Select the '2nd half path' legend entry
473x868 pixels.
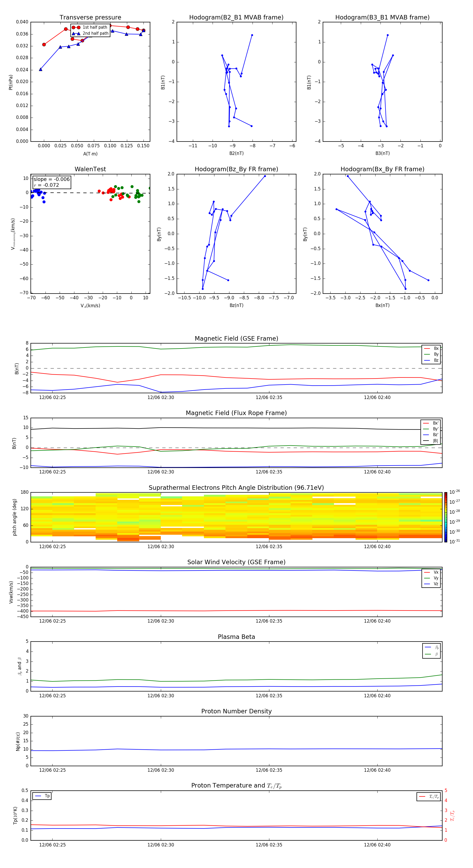click(x=90, y=33)
